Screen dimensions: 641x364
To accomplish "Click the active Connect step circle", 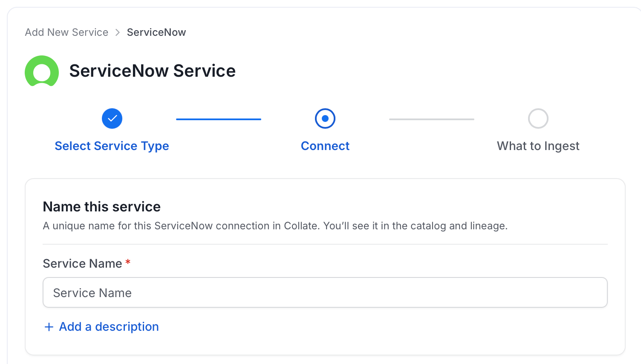I will coord(325,118).
